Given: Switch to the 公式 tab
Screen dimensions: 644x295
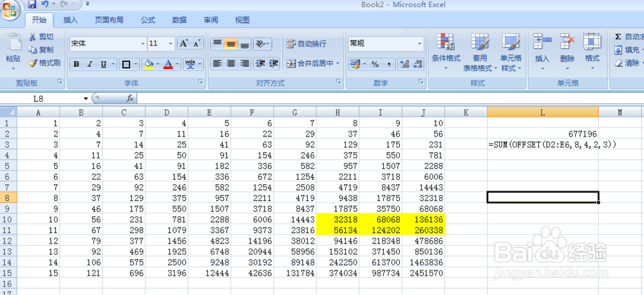Looking at the screenshot, I should (x=148, y=20).
